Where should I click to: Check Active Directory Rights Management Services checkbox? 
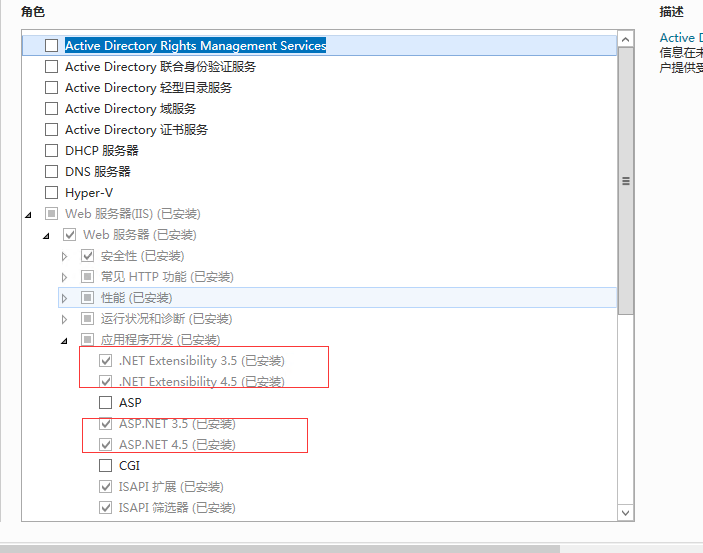click(x=52, y=45)
